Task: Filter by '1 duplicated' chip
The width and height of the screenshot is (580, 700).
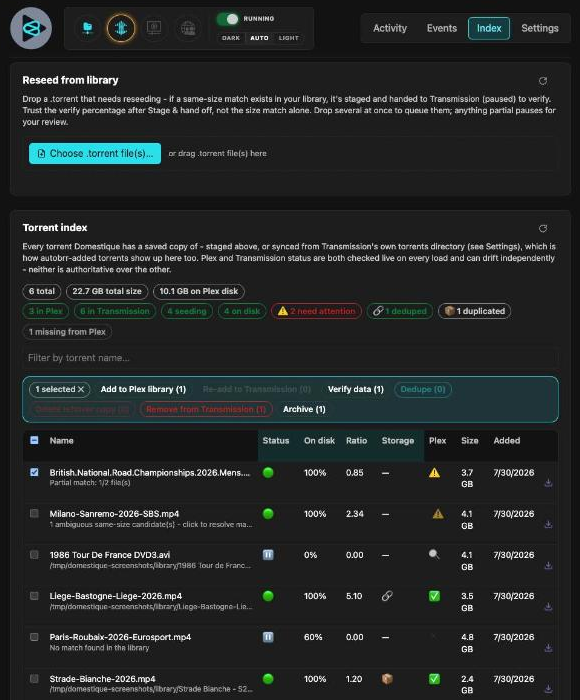Action: pyautogui.click(x=475, y=311)
